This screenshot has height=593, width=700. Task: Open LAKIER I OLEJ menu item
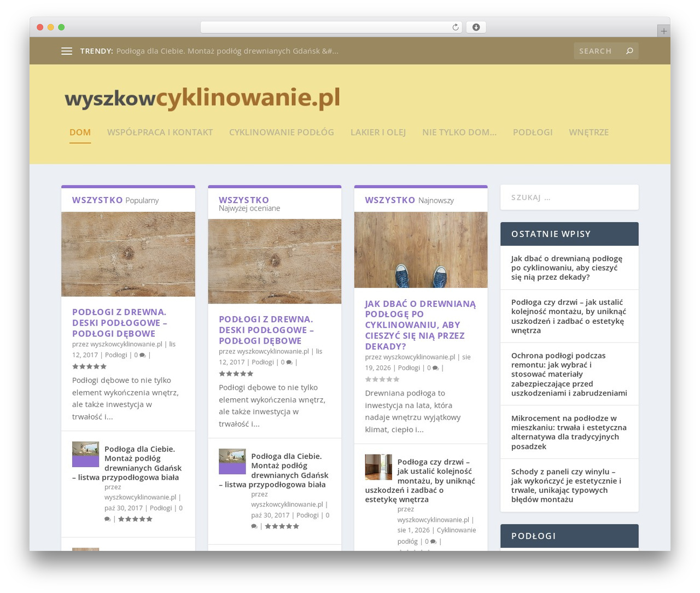[378, 132]
